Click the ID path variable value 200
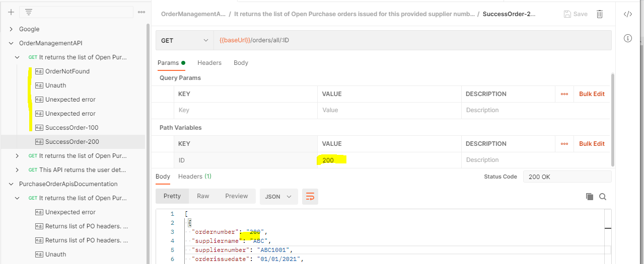644x264 pixels. [x=328, y=160]
